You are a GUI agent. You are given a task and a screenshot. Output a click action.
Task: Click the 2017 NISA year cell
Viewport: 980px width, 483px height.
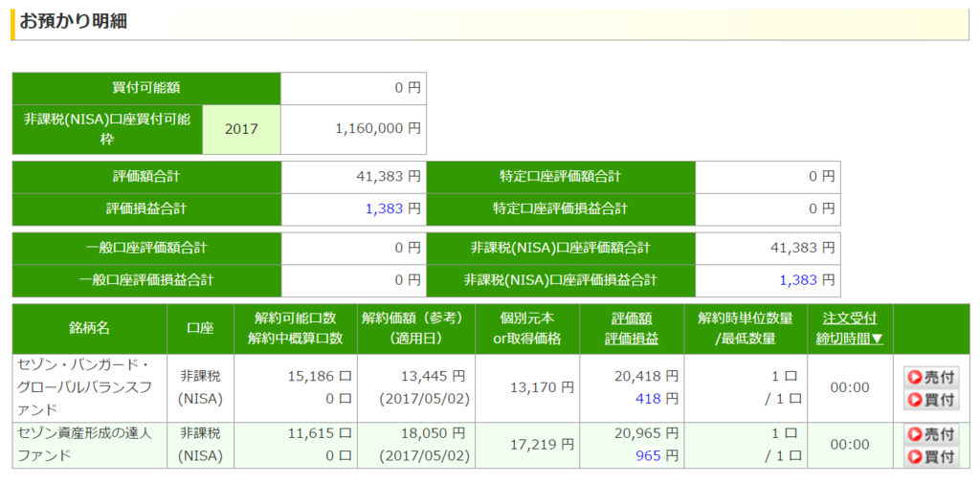coord(241,129)
